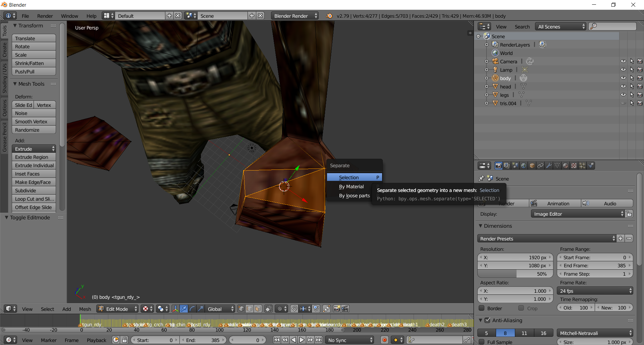This screenshot has height=345, width=644.
Task: Open the Mesh Data properties tab
Action: [557, 166]
